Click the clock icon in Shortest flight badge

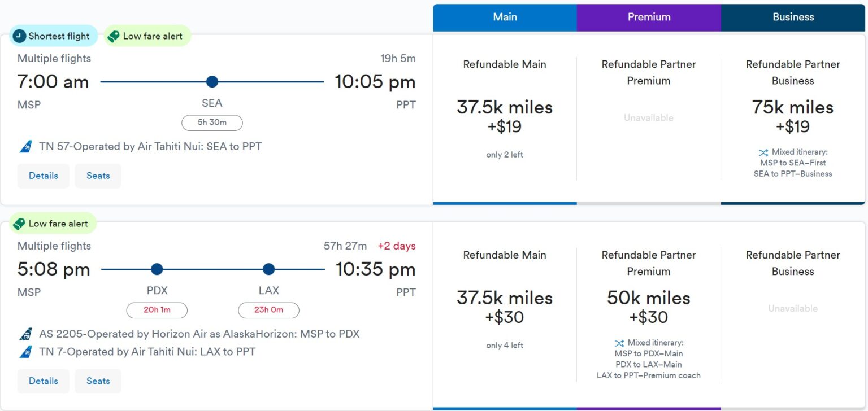click(x=19, y=36)
